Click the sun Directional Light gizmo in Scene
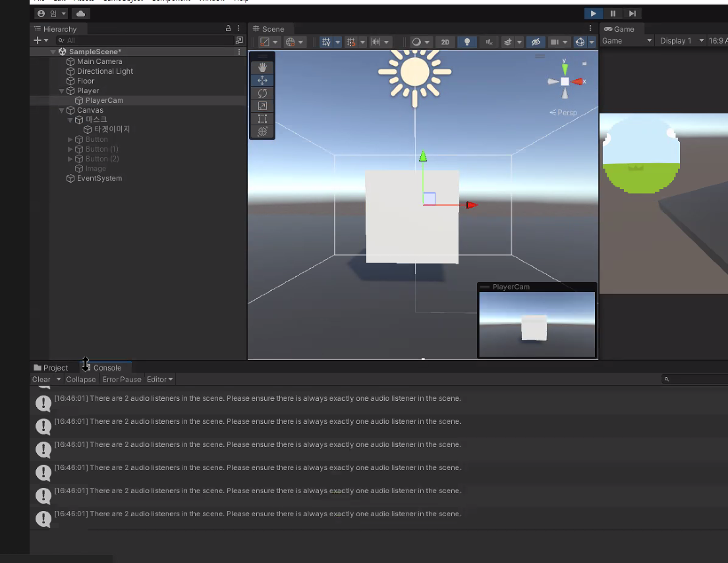 point(414,73)
